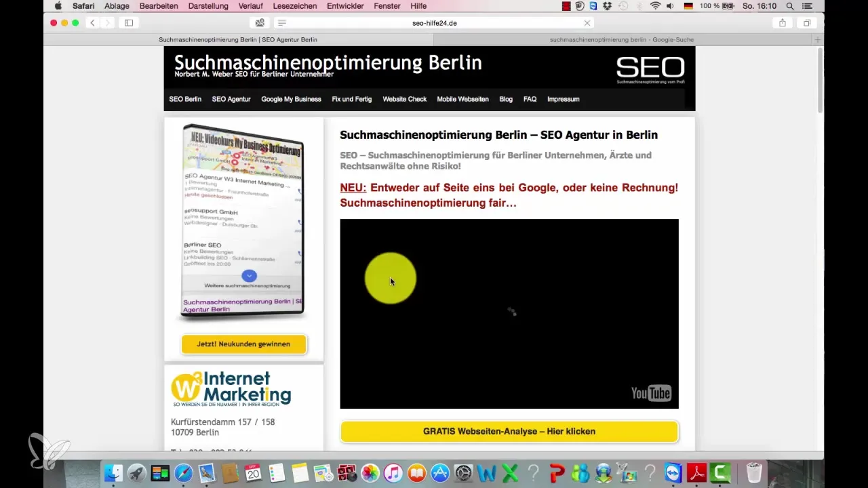Show all tabs overview button

click(x=807, y=22)
